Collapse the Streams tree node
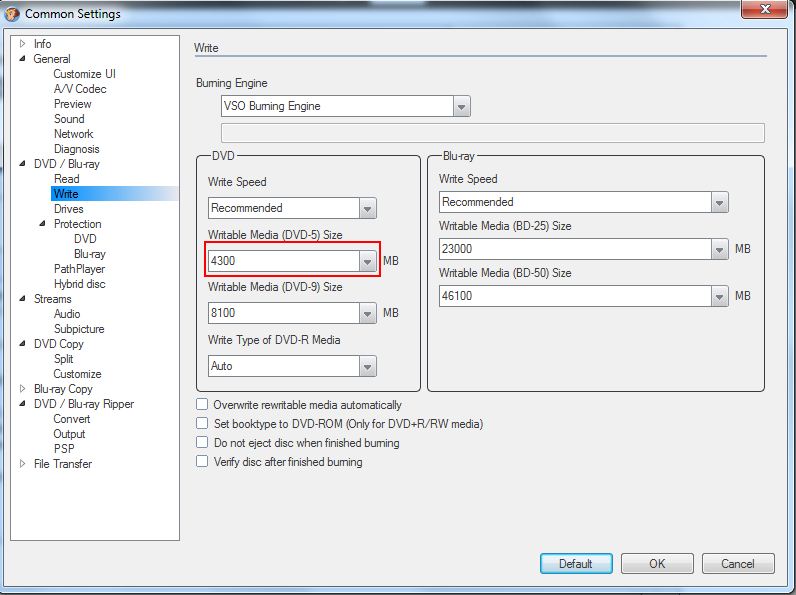 tap(22, 299)
